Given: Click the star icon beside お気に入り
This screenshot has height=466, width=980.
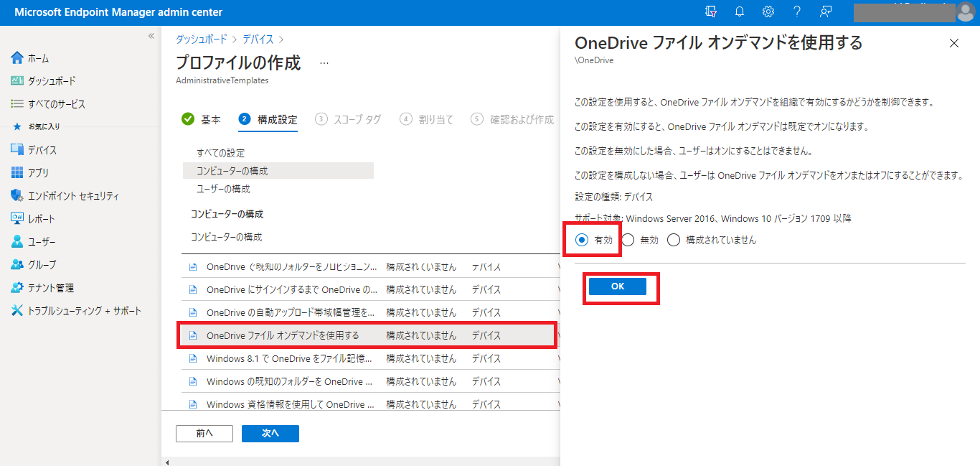Looking at the screenshot, I should 17,126.
